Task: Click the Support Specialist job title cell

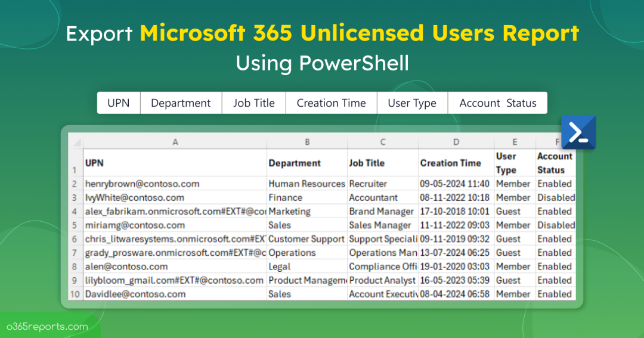Action: pyautogui.click(x=383, y=238)
